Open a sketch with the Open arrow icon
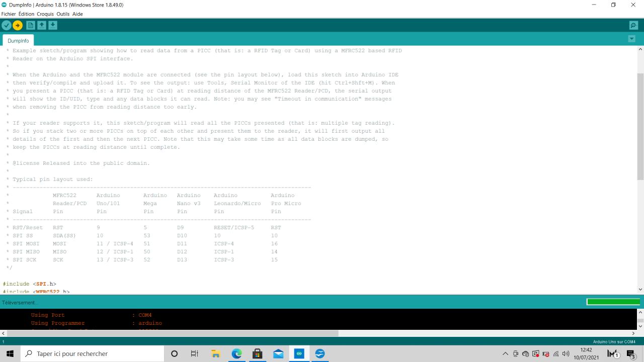Screen dimensions: 644x362 (x=42, y=25)
